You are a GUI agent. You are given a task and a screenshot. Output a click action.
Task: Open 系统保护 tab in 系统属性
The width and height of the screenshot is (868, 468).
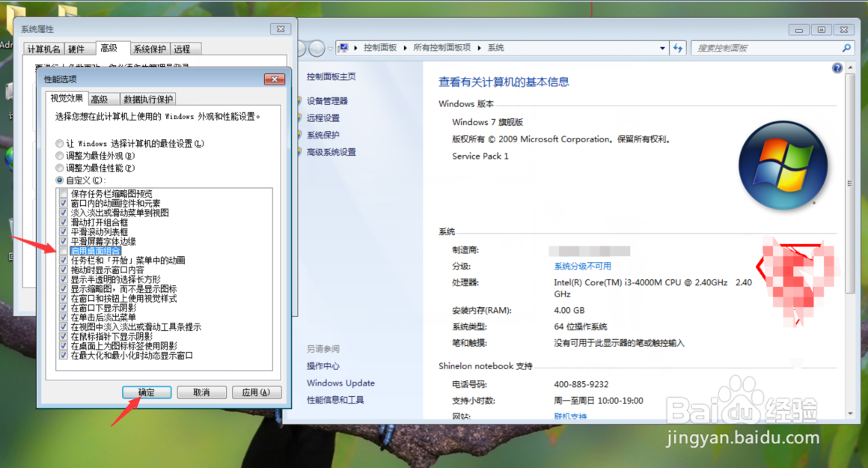point(150,49)
